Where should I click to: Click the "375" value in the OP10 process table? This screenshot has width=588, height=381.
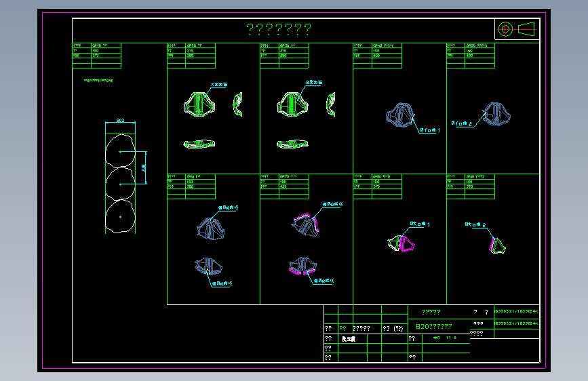(96, 56)
